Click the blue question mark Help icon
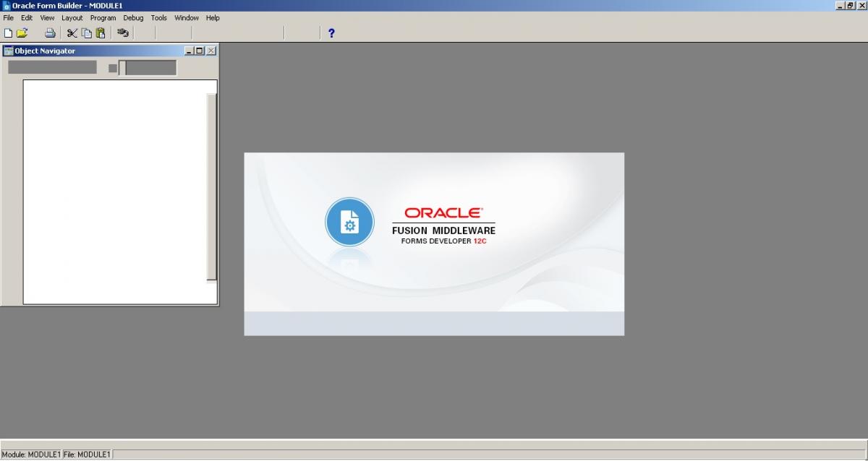Viewport: 868px width, 461px height. [x=331, y=33]
